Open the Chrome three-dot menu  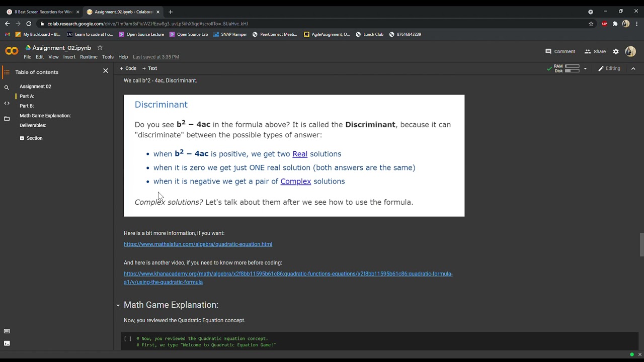click(x=636, y=24)
